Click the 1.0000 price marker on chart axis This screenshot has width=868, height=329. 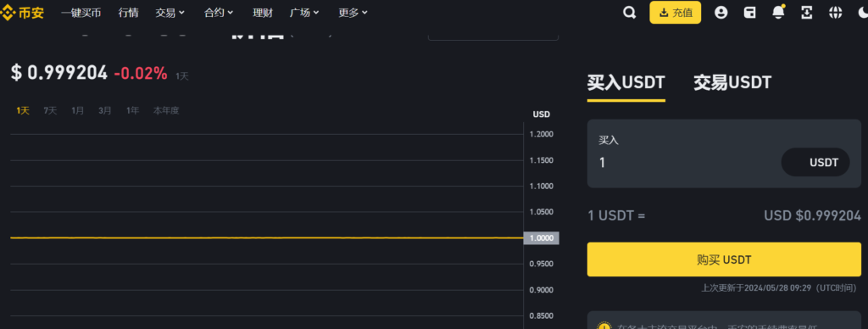tap(541, 238)
